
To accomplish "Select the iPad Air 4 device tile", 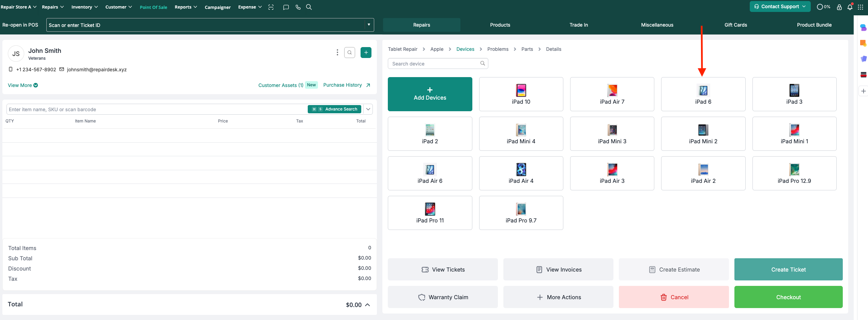I will (521, 173).
